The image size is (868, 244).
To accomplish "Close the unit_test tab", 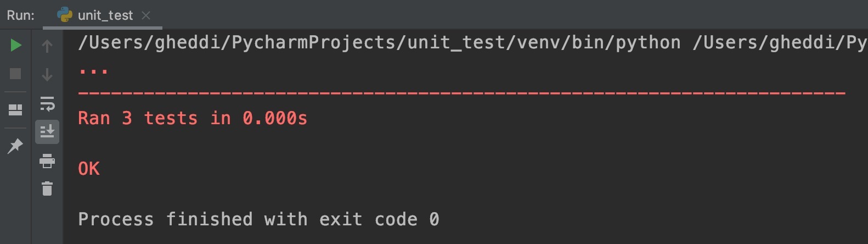I will (x=146, y=15).
